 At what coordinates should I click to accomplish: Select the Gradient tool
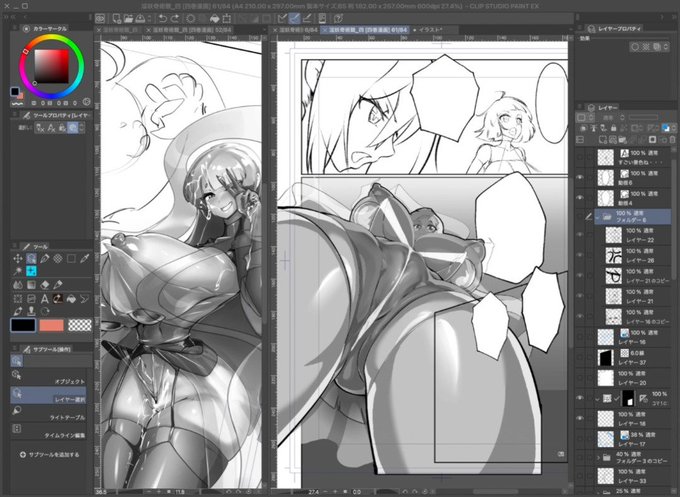coord(31,285)
